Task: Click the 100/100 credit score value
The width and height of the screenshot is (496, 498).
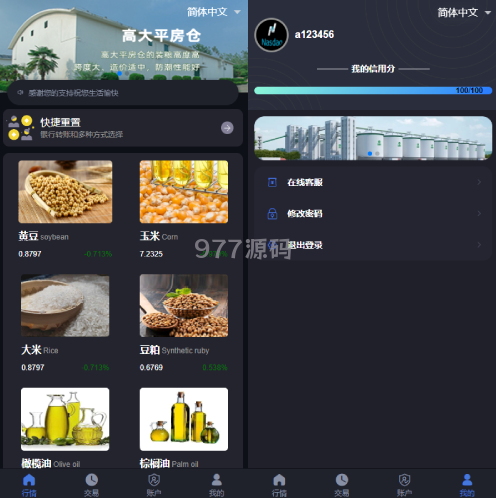Action: click(469, 90)
